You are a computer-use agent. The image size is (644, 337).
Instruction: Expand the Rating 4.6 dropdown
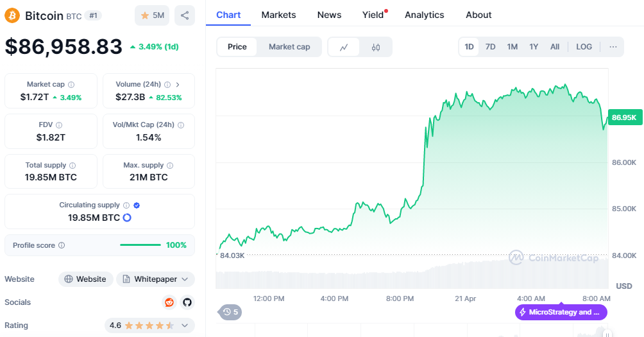pyautogui.click(x=149, y=325)
